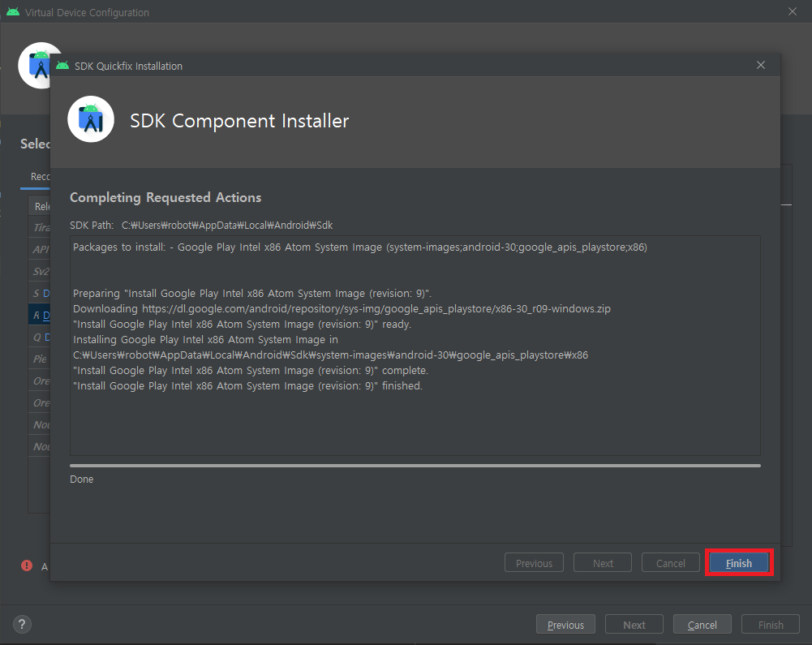Click the 'Installing Google Play Intel x86' log line
This screenshot has width=812, height=645.
205,340
